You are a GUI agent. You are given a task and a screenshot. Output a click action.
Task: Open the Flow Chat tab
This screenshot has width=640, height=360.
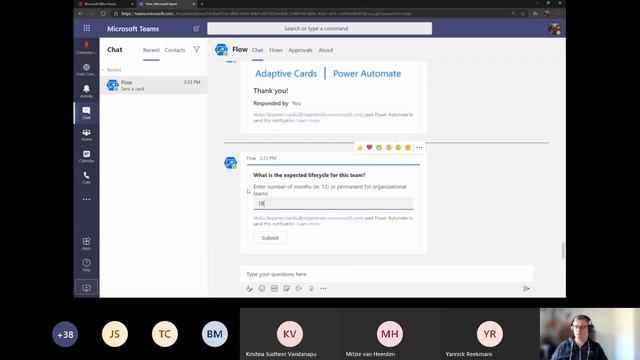[257, 50]
